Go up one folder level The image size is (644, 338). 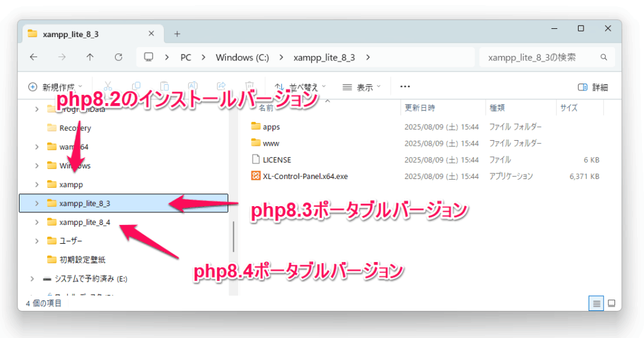(x=90, y=57)
